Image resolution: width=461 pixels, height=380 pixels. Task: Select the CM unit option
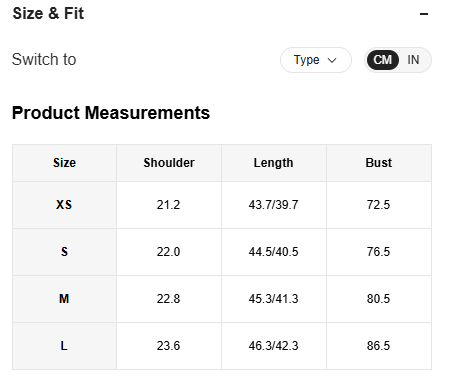tap(382, 60)
